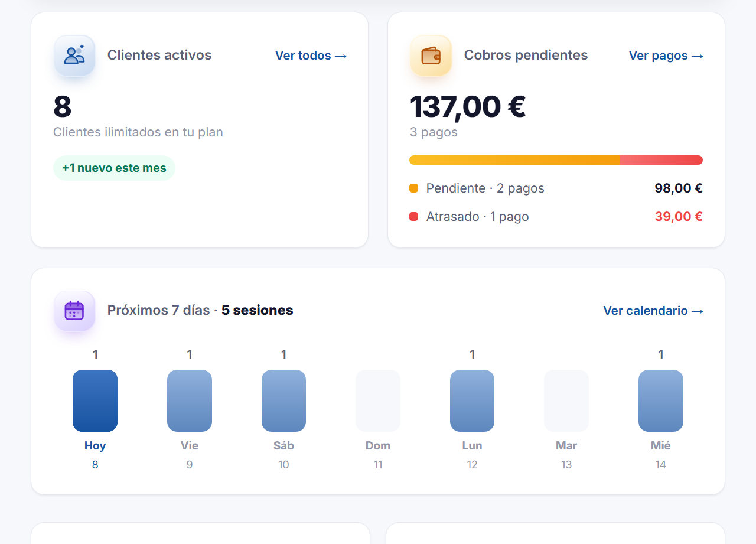
Task: Click the purple calendar icon
Action: pos(74,311)
